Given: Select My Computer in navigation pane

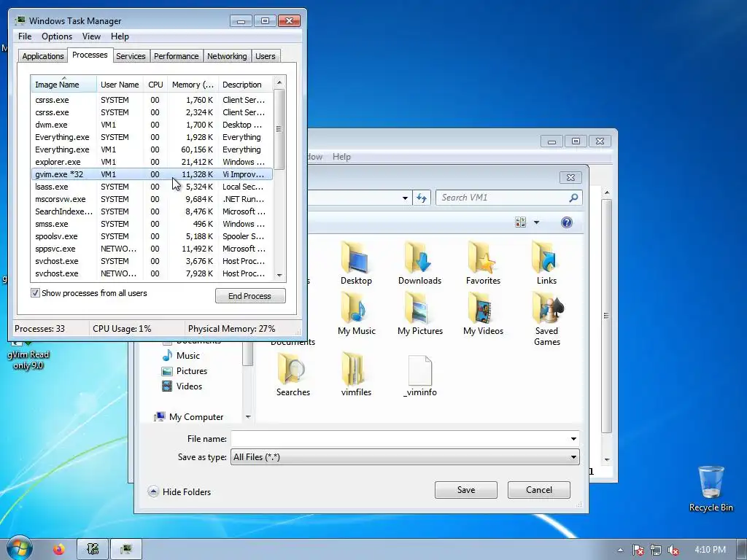Looking at the screenshot, I should click(189, 416).
